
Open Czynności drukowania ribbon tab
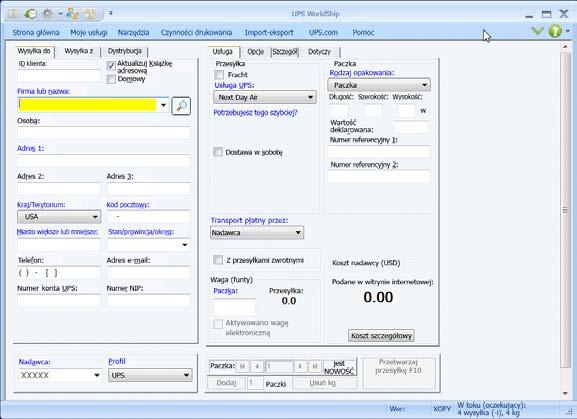pos(196,32)
